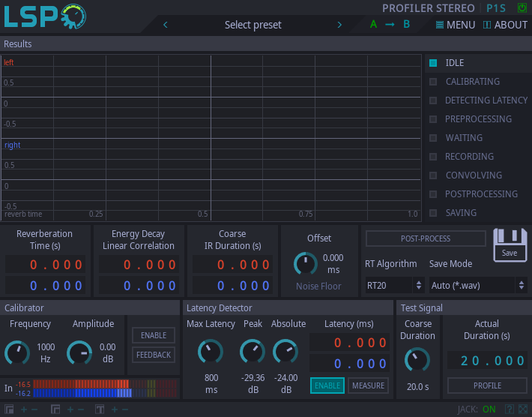Adjust the Absolute threshold knob

285,351
